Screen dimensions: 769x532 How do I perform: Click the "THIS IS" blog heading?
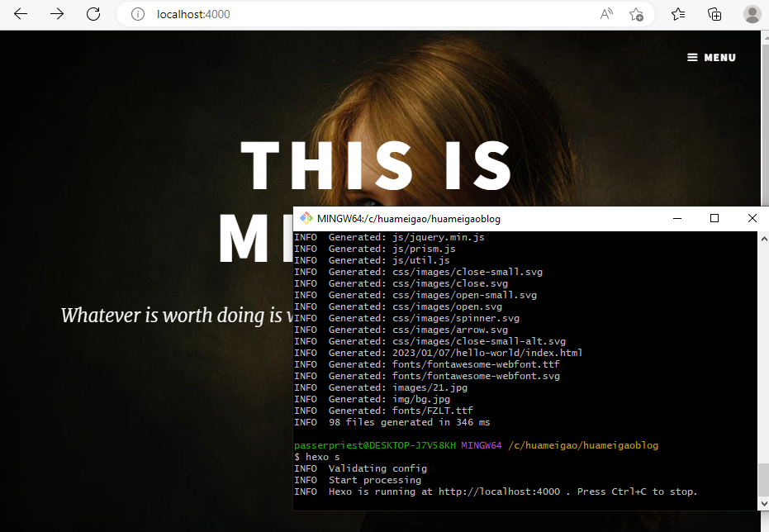coord(377,165)
